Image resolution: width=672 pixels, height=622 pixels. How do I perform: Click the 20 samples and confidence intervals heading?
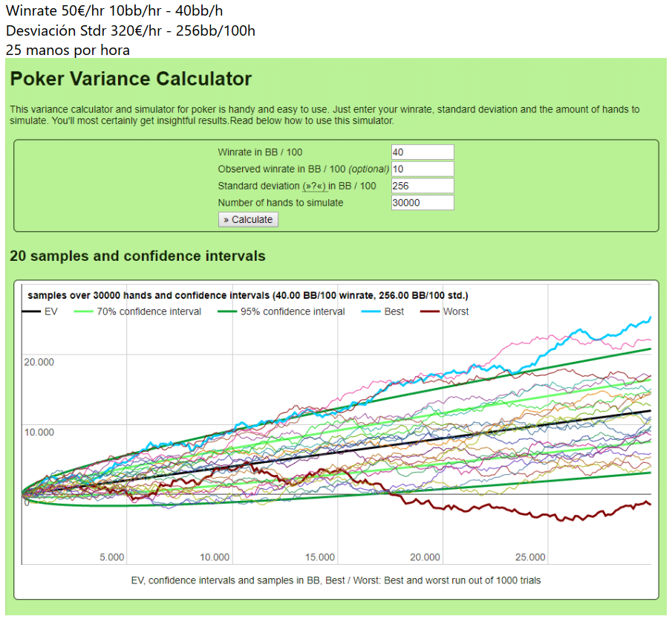pyautogui.click(x=137, y=256)
